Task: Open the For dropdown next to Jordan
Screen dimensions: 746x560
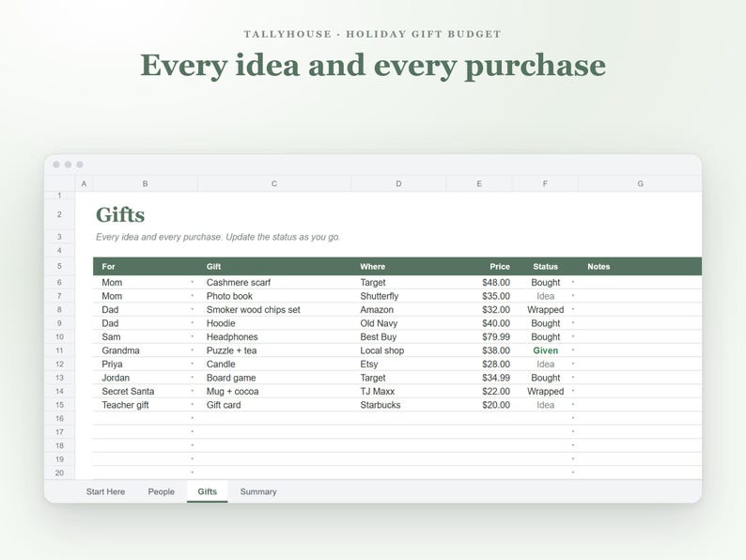Action: coord(193,378)
